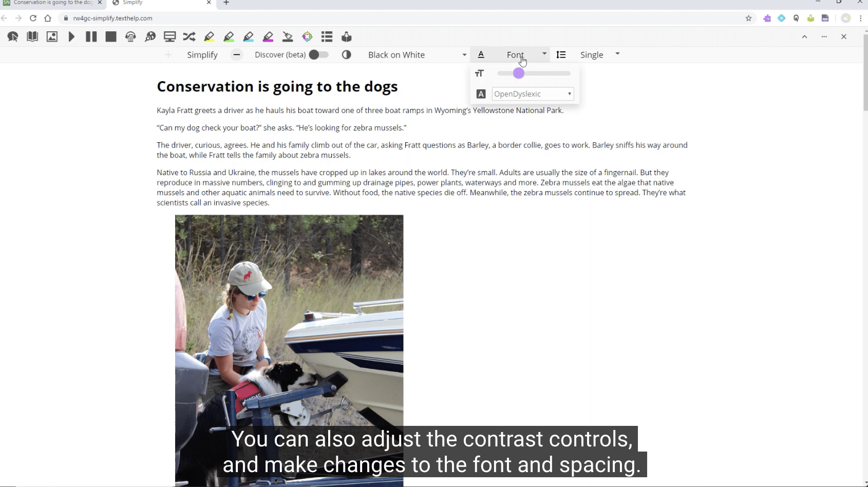This screenshot has height=487, width=868.
Task: Toggle the Discover (beta) switch
Action: coord(318,54)
